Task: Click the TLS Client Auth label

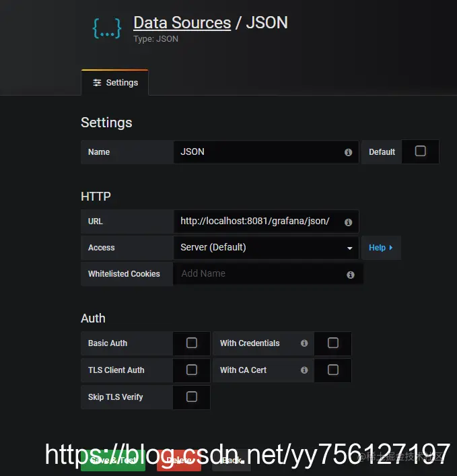Action: 116,370
